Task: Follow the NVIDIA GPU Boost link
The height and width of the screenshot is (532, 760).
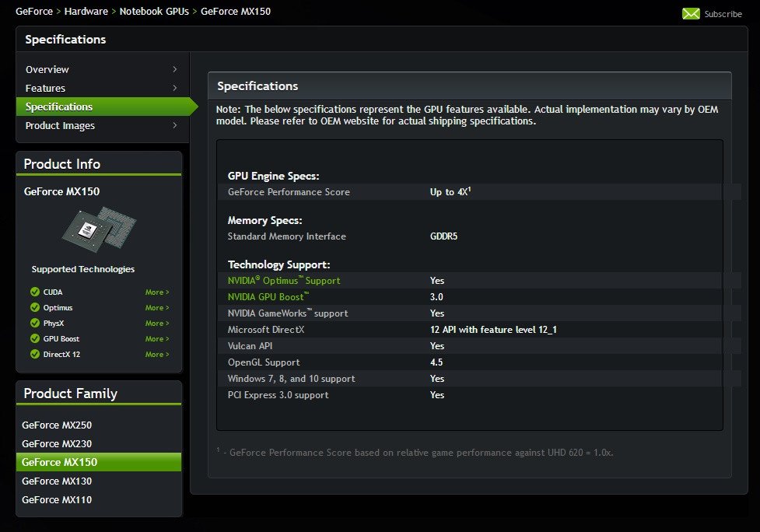Action: (x=268, y=297)
